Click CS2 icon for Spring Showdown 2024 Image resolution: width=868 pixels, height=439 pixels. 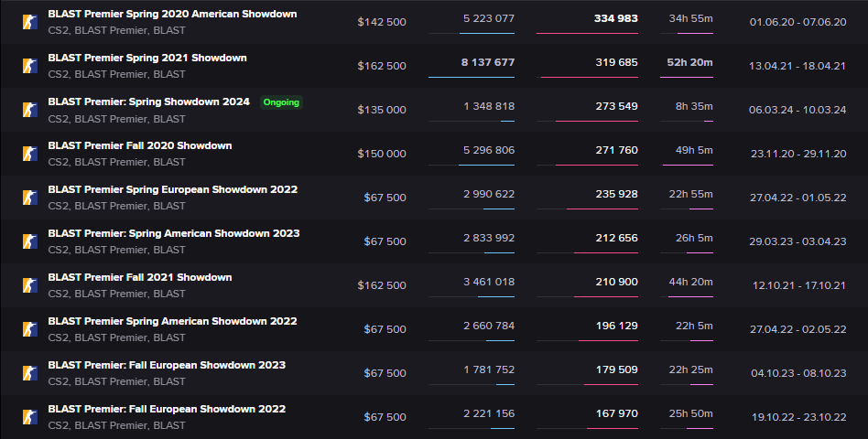(30, 110)
